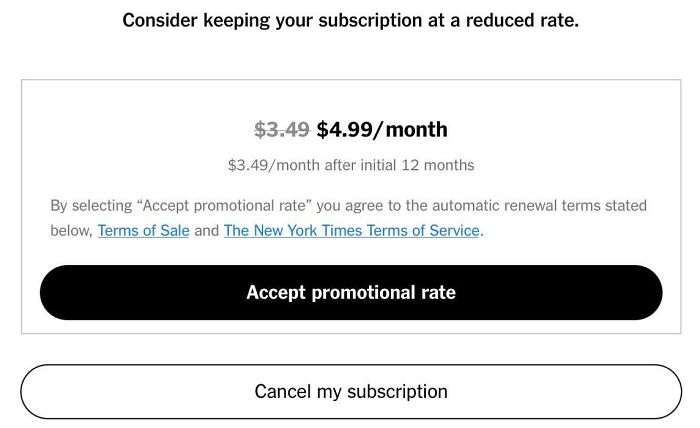Click "12 months" in the gray subtext
The width and height of the screenshot is (700, 428).
(438, 165)
